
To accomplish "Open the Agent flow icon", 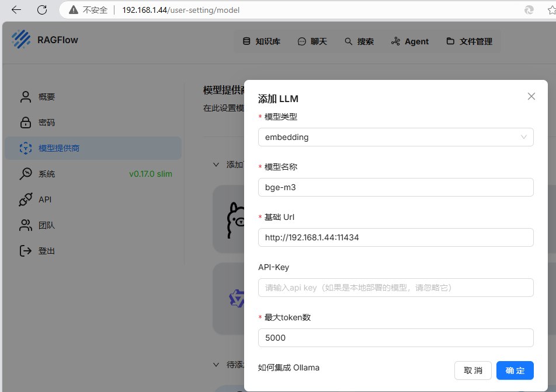I will (x=395, y=41).
